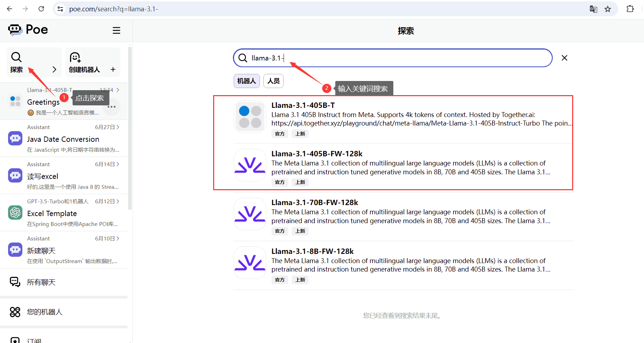644x343 pixels.
Task: Open Llama-3.1-8B-FW-128k result title
Action: pos(313,251)
